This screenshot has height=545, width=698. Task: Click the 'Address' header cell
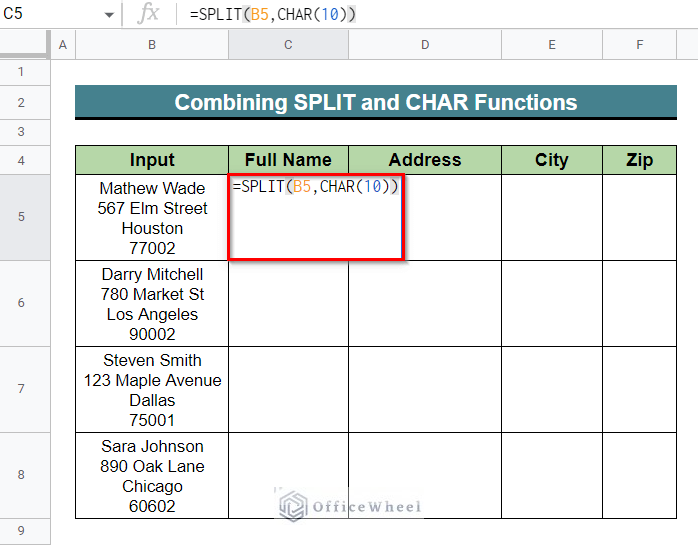425,160
